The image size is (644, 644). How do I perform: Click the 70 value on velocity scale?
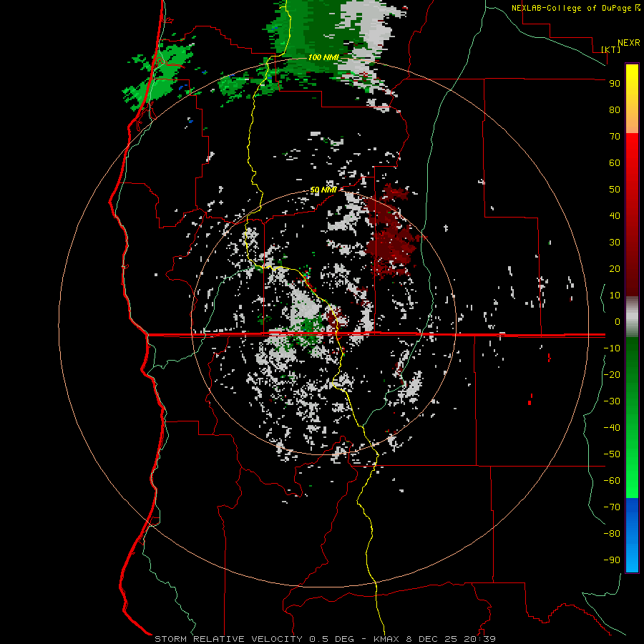coord(615,137)
